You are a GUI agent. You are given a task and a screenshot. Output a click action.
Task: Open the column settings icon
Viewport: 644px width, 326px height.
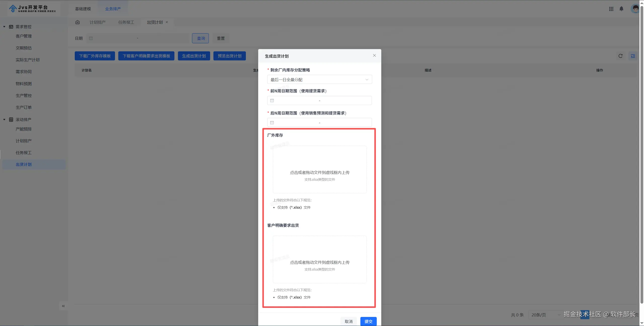633,56
